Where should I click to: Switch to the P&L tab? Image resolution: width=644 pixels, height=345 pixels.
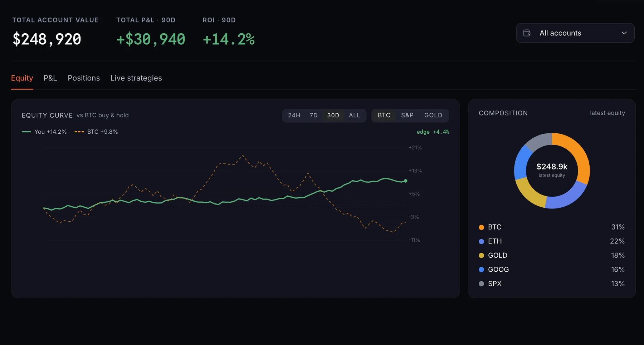[50, 78]
